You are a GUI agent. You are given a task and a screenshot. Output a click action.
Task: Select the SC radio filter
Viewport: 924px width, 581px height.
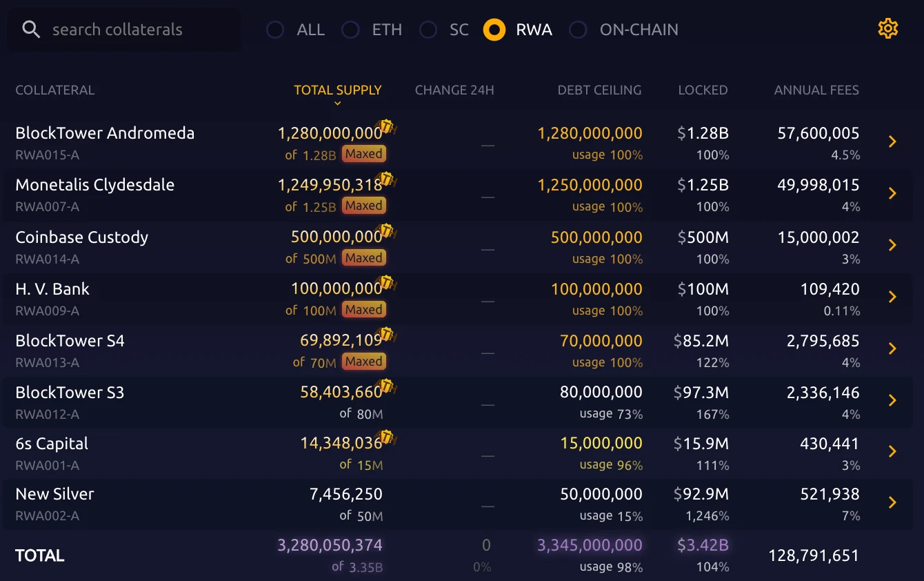(x=428, y=30)
